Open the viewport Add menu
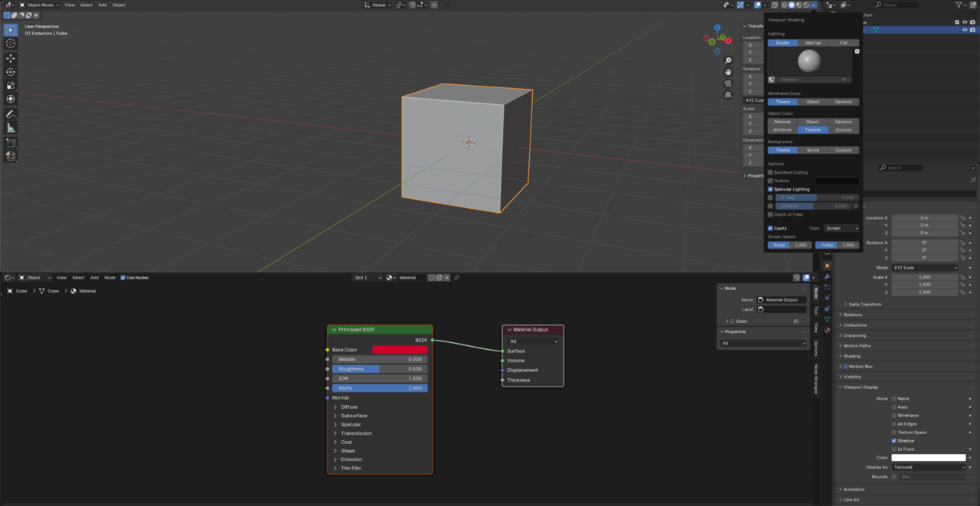The height and width of the screenshot is (506, 980). 102,5
